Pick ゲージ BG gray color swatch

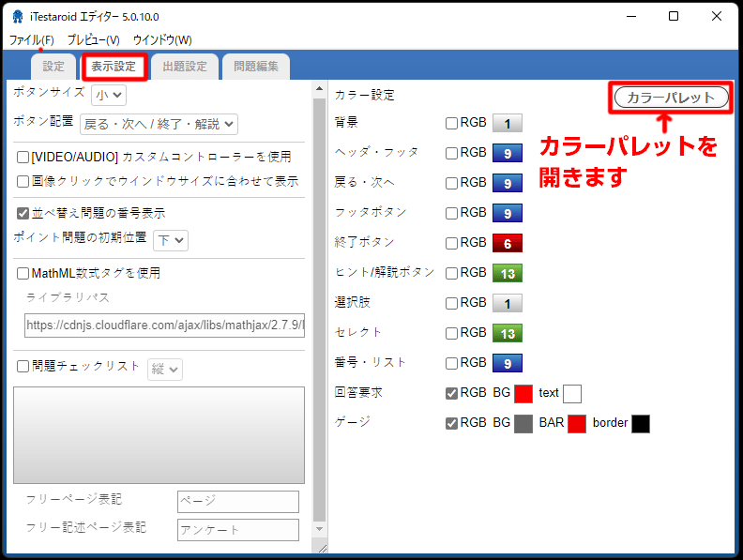(x=523, y=424)
